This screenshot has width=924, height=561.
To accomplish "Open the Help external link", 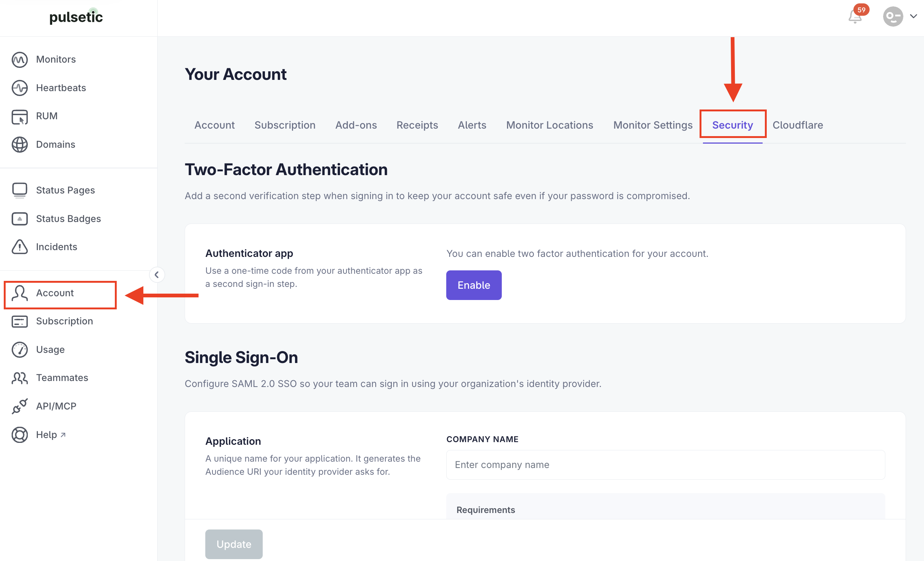I will [51, 435].
